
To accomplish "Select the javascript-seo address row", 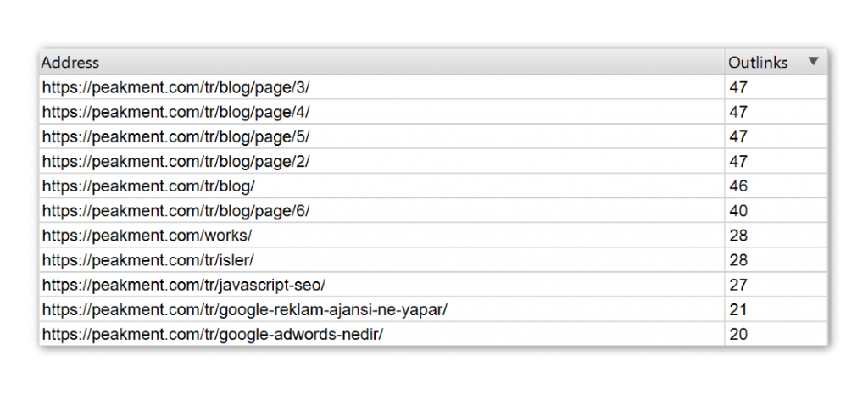I will [183, 285].
